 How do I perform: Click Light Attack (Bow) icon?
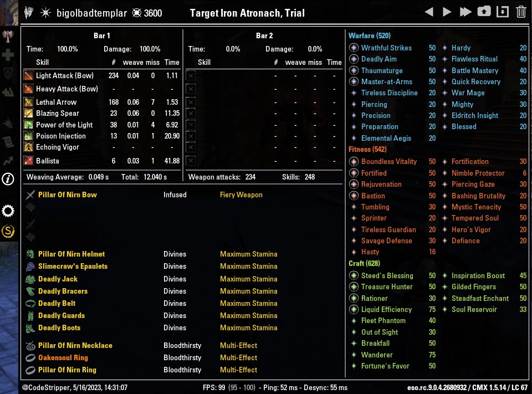click(x=28, y=76)
